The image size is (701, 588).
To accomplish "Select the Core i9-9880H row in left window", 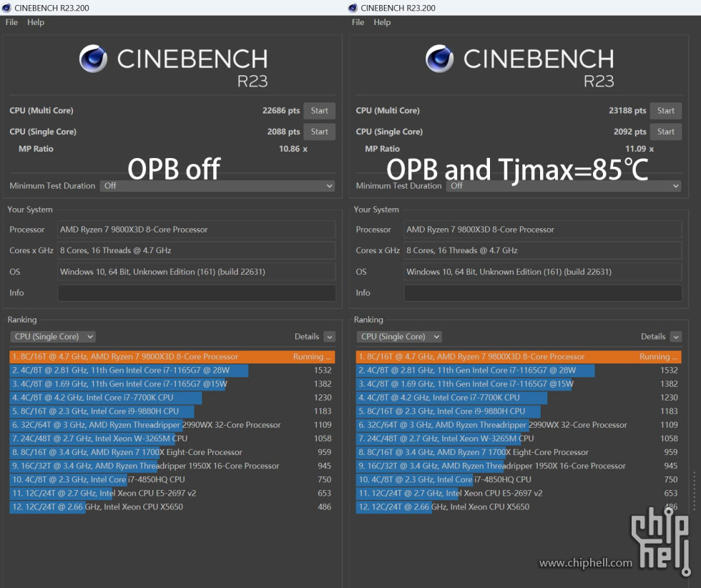I will point(172,411).
